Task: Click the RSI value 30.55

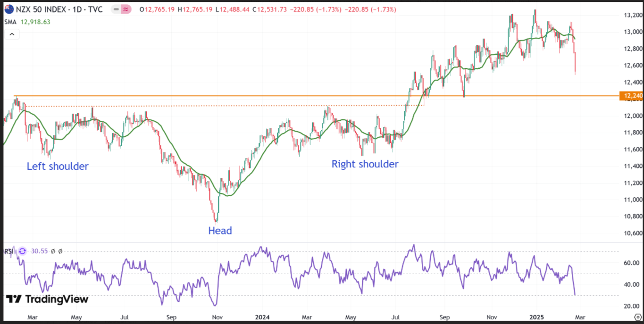Action: (x=40, y=251)
